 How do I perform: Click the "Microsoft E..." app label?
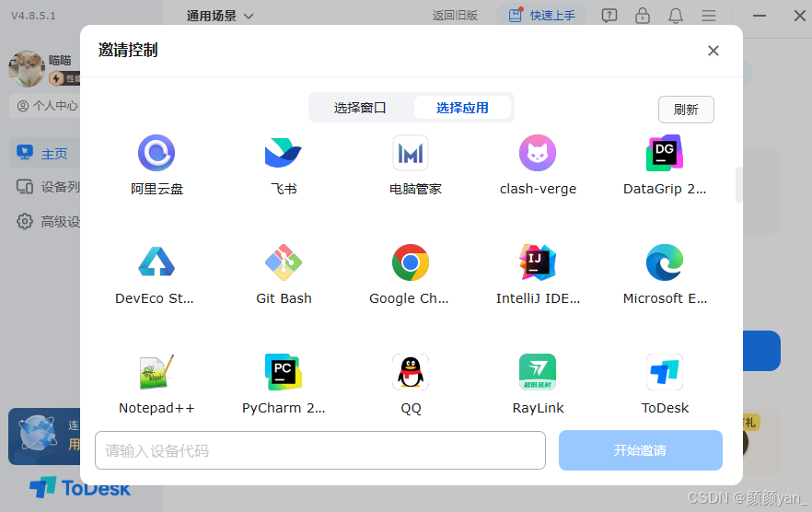click(665, 298)
